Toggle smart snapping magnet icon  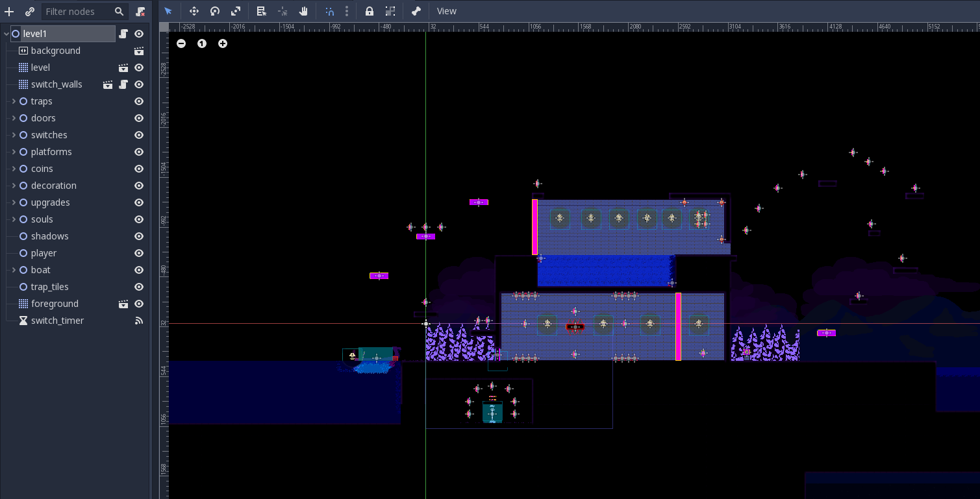[x=330, y=11]
